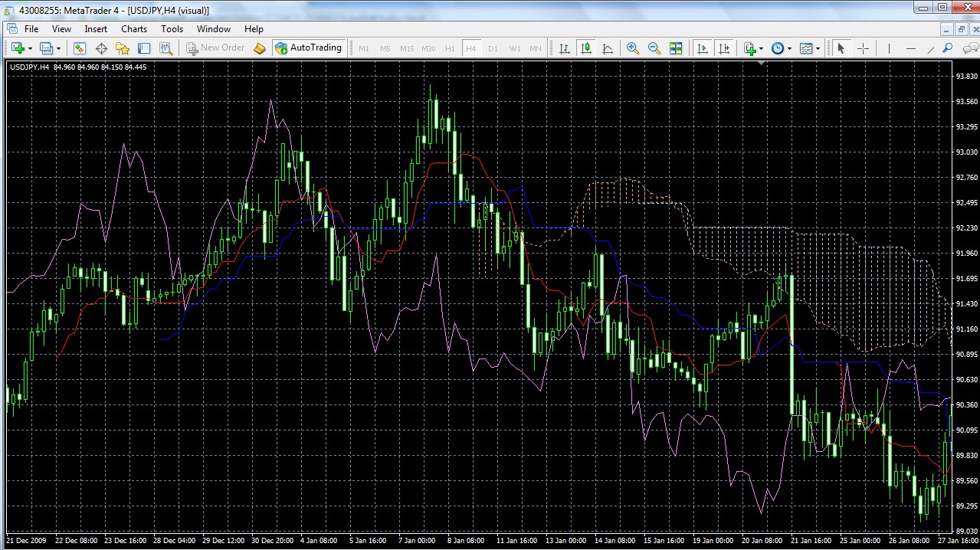Viewport: 980px width, 550px height.
Task: Select the Crosshair tool
Action: click(x=861, y=47)
